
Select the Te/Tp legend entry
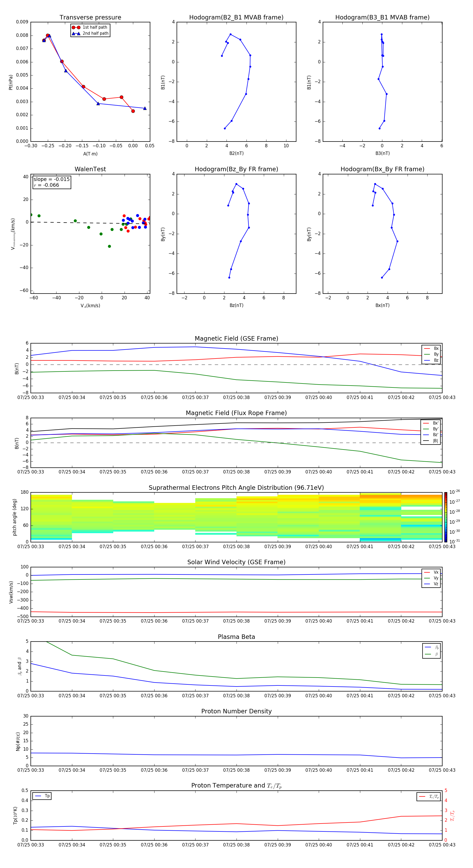point(429,797)
